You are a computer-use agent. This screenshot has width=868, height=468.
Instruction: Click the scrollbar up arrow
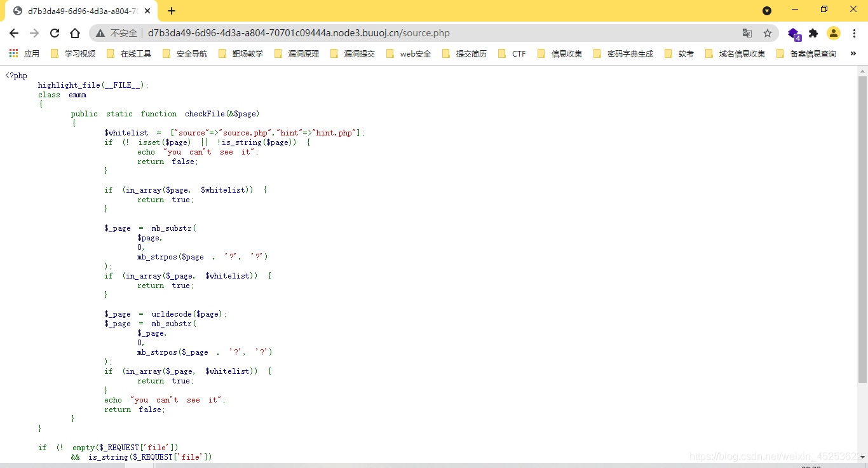click(862, 70)
